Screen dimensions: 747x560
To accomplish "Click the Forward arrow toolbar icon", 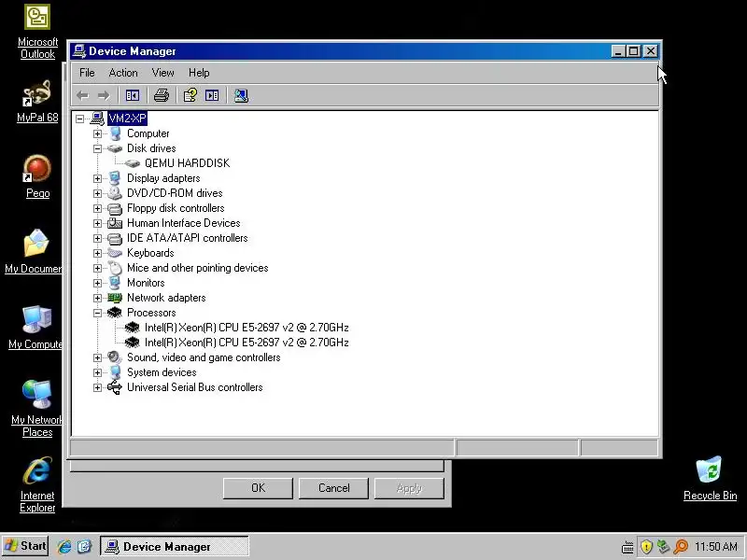I will pos(104,96).
